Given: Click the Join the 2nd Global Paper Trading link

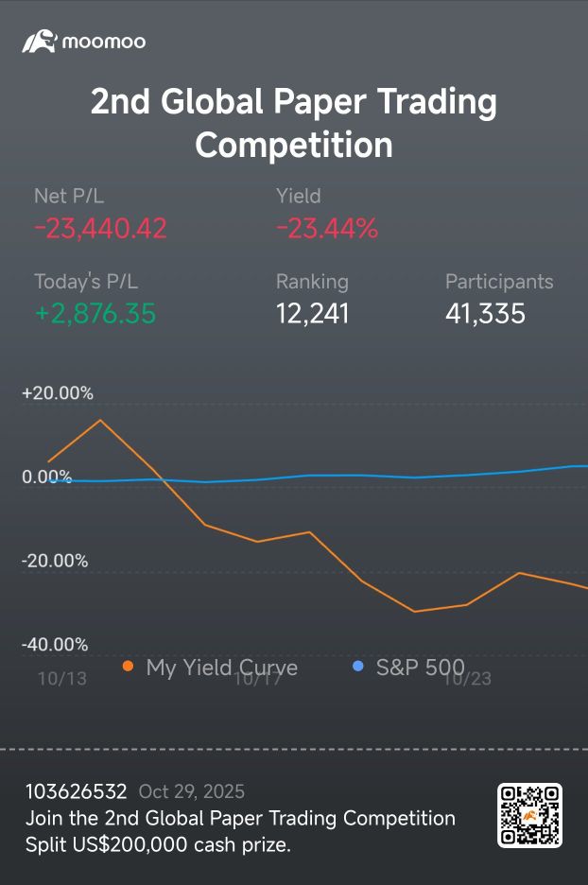Looking at the screenshot, I should point(241,818).
